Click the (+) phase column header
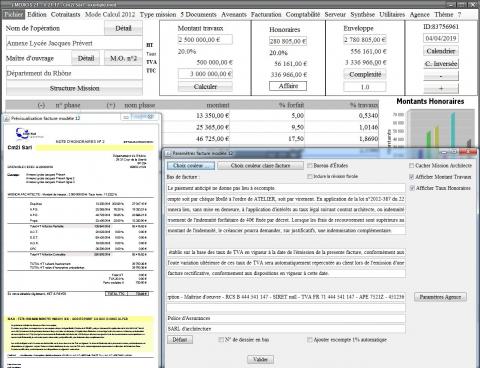Image resolution: width=480 pixels, height=368 pixels. click(111, 105)
